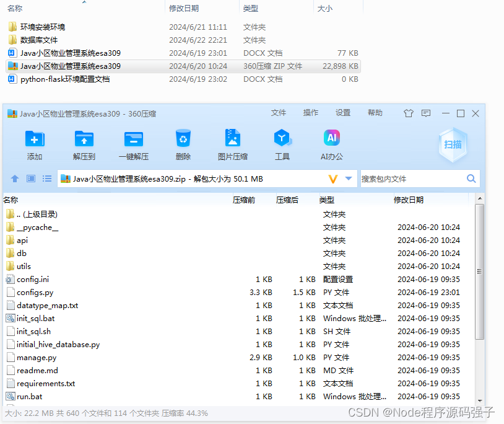Open the api folder in the archive
Screen dimensions: 504x424
pyautogui.click(x=24, y=240)
